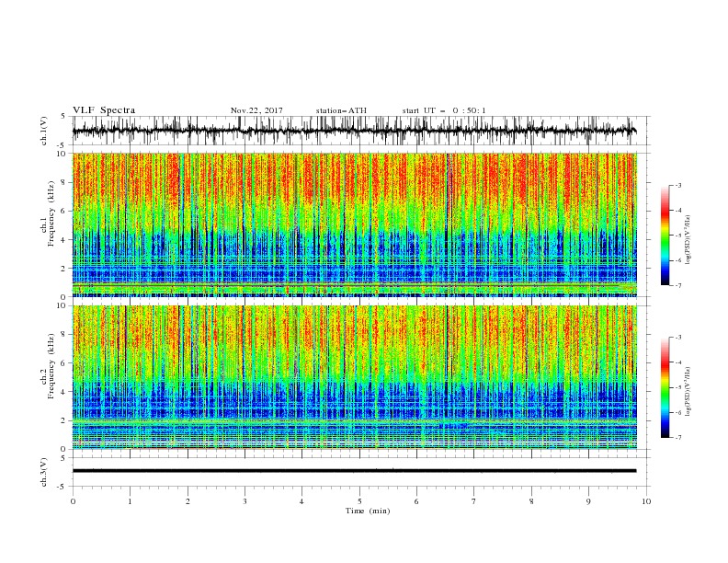Click the "8" kHz tick of the ch.1 spectrogram
Viewport: 728px width, 563px height.
[64, 182]
